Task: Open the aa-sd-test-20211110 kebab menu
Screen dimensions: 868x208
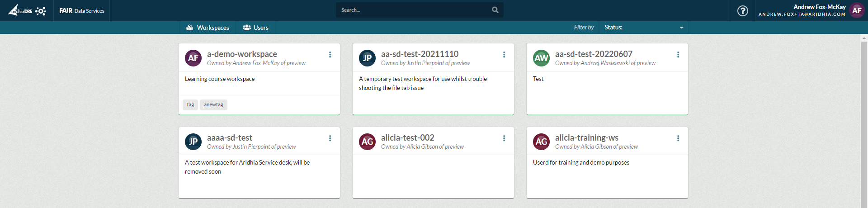Action: (504, 55)
